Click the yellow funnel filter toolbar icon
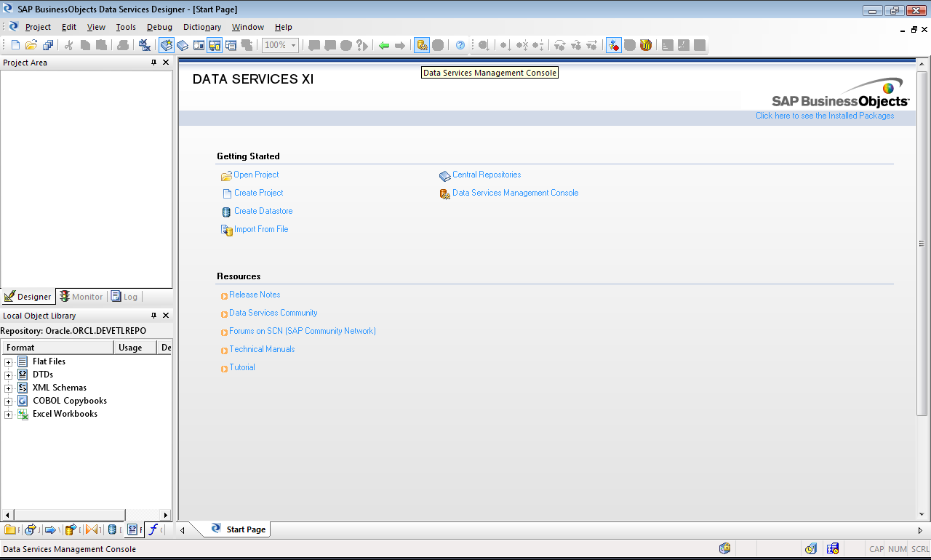The width and height of the screenshot is (931, 560). click(x=646, y=45)
